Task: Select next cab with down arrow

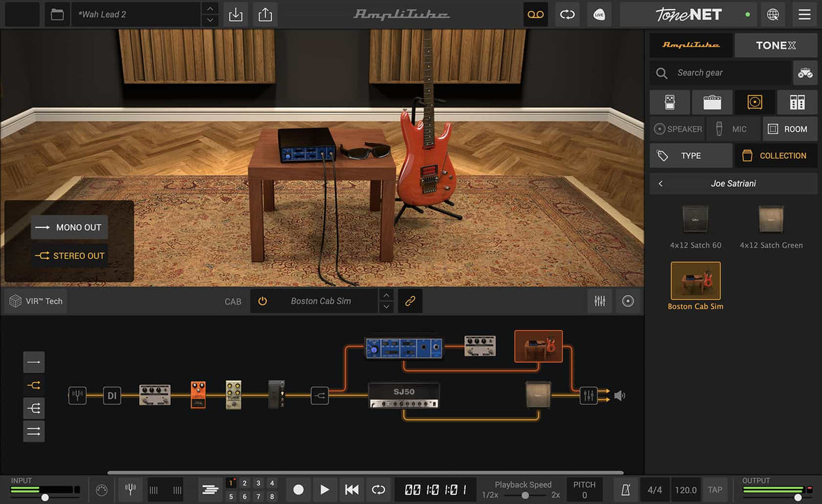Action: 386,307
